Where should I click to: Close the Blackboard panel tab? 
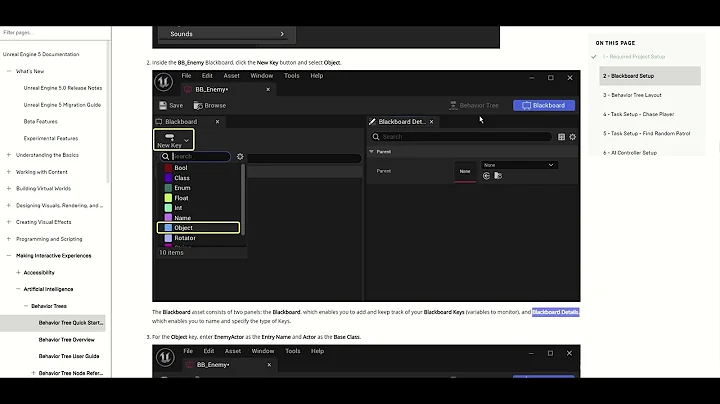click(x=218, y=122)
